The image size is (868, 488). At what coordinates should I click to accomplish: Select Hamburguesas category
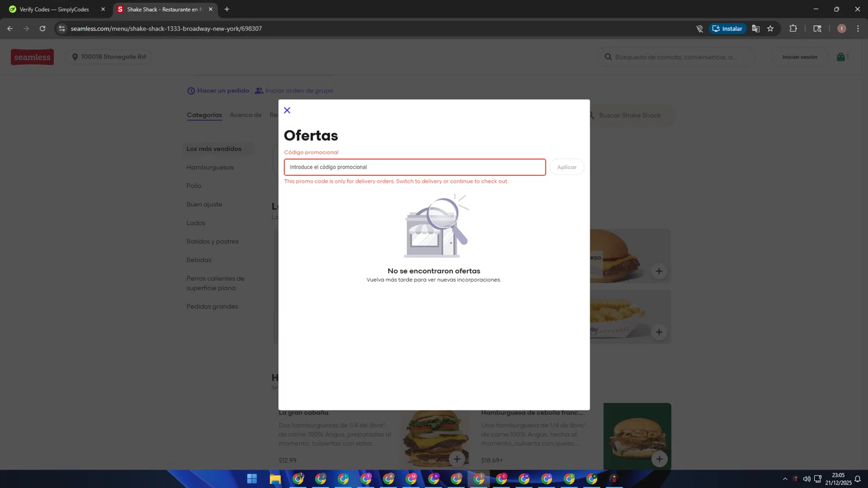[210, 167]
